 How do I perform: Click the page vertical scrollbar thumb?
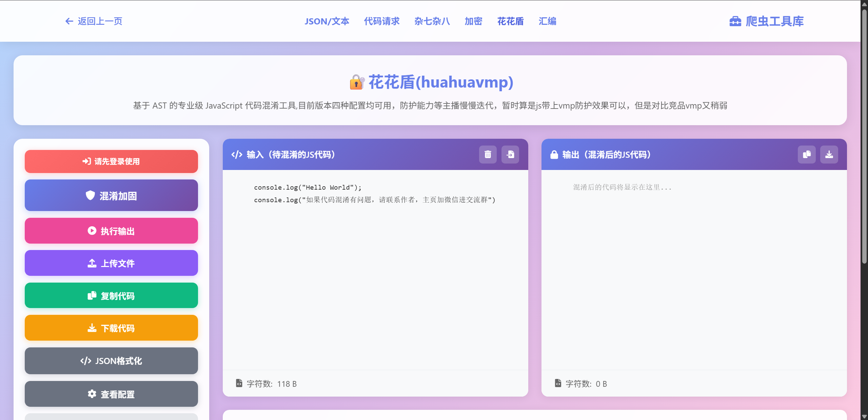pos(864,136)
